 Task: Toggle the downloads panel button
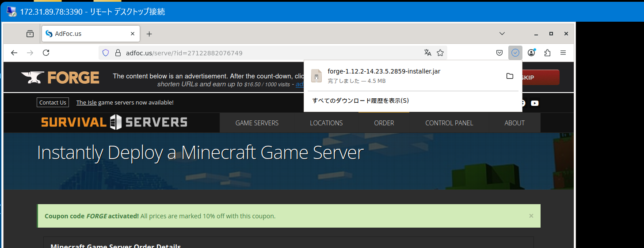coord(515,53)
